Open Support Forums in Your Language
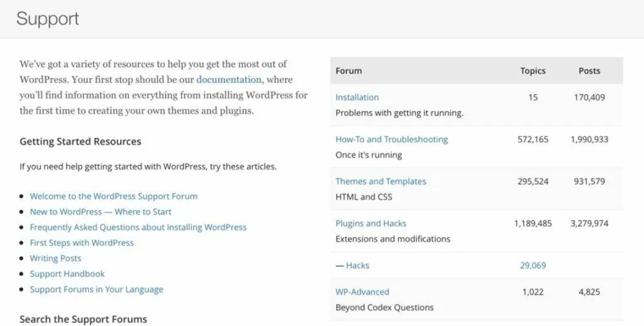 click(96, 290)
